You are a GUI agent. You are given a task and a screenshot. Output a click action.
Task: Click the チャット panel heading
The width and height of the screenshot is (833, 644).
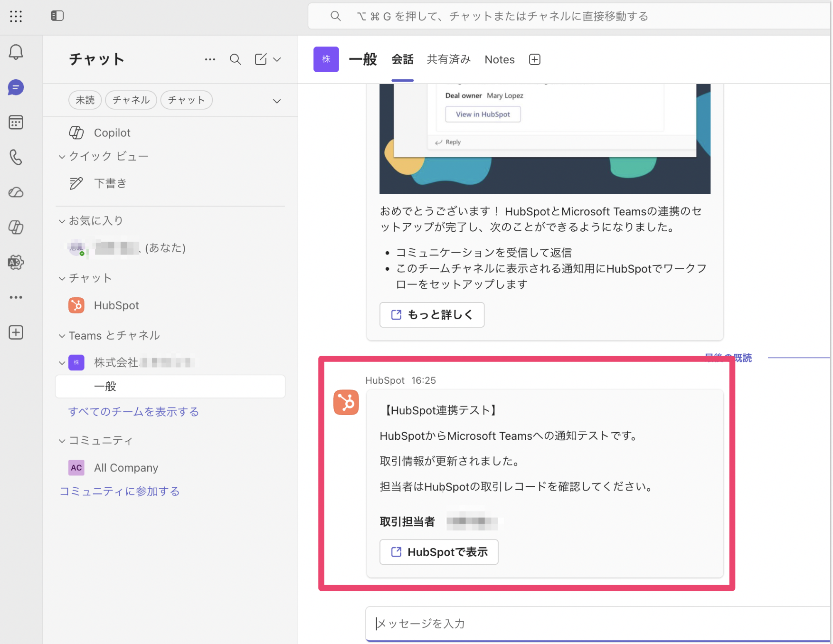97,59
